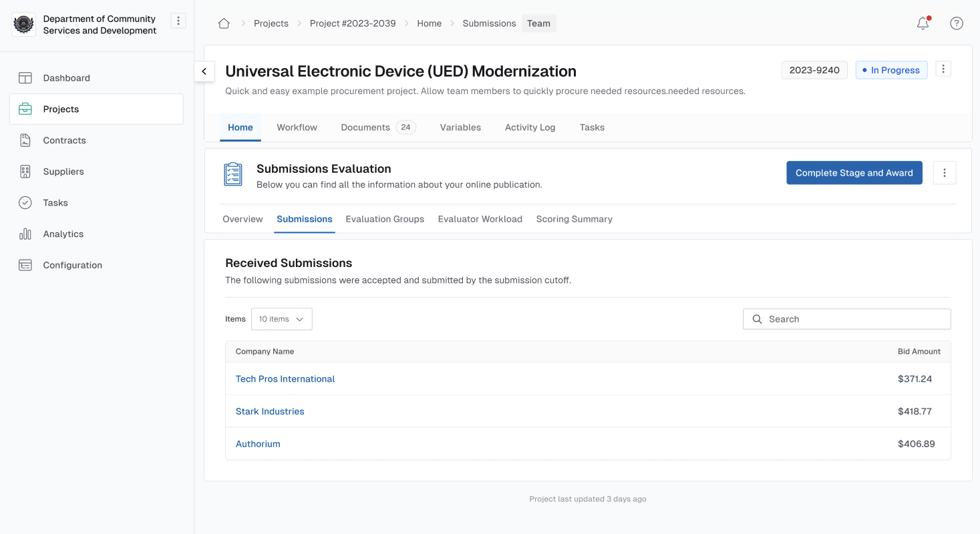980x534 pixels.
Task: Switch to the Workflow tab
Action: click(297, 127)
